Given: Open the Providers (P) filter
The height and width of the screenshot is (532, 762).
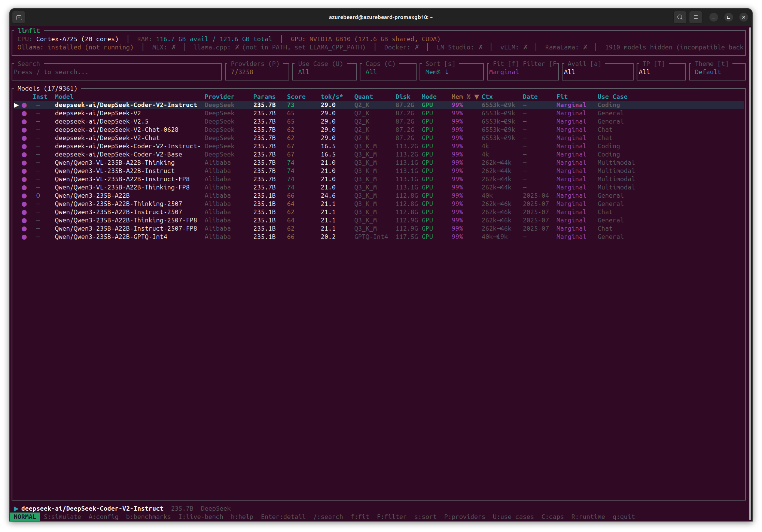Looking at the screenshot, I should tap(257, 72).
